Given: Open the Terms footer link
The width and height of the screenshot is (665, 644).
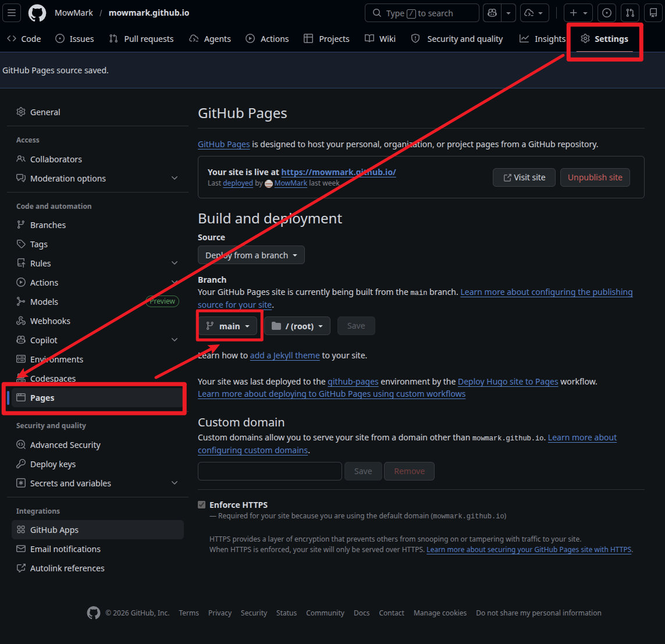Looking at the screenshot, I should 189,613.
